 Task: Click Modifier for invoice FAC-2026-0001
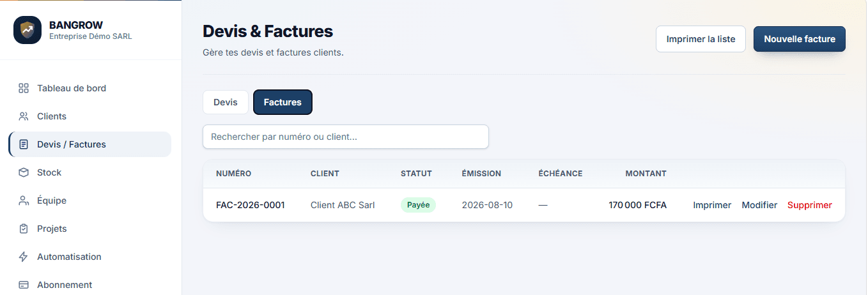pos(759,205)
